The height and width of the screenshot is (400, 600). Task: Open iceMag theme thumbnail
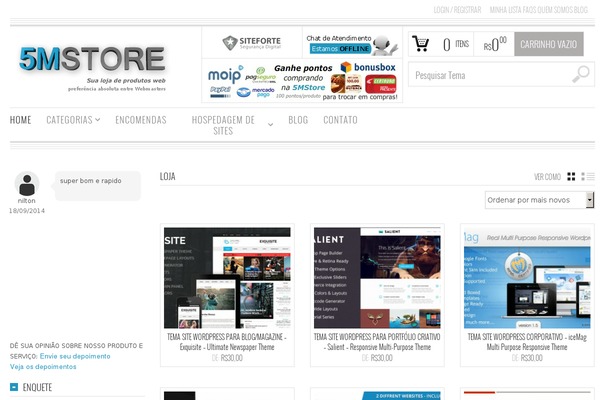click(x=527, y=278)
